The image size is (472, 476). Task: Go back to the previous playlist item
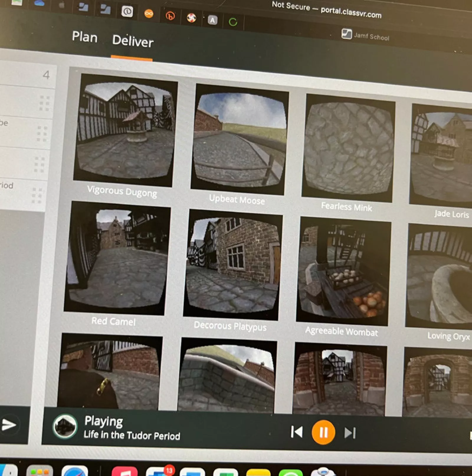[296, 432]
